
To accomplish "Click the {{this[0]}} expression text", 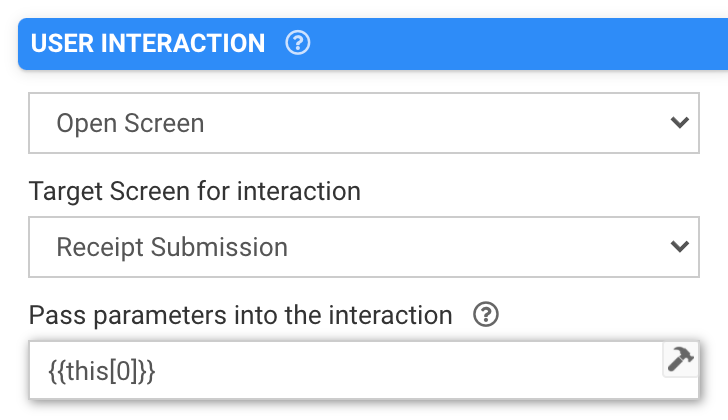I will 102,370.
